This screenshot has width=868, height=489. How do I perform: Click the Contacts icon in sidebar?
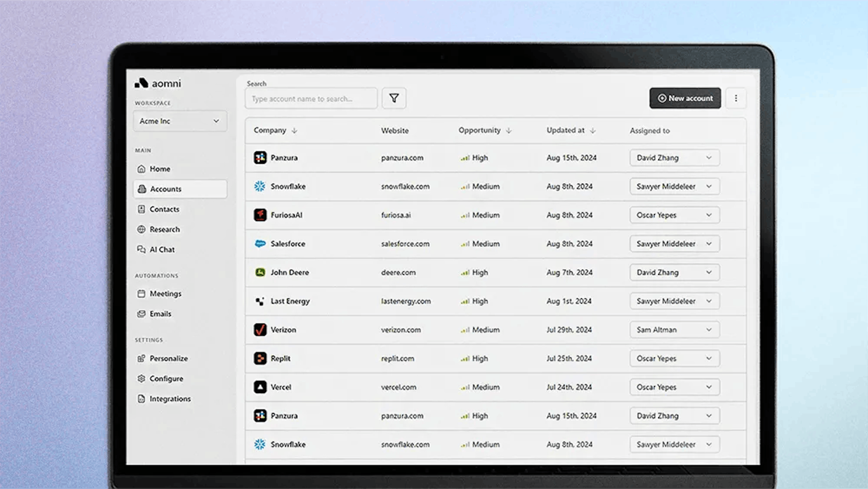(141, 209)
